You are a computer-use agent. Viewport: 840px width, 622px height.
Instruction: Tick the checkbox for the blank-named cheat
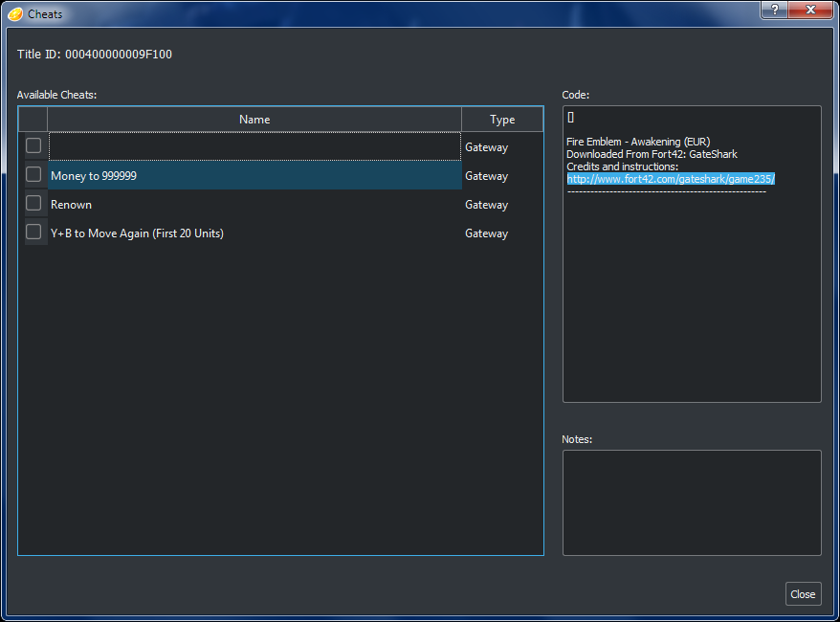[x=33, y=145]
